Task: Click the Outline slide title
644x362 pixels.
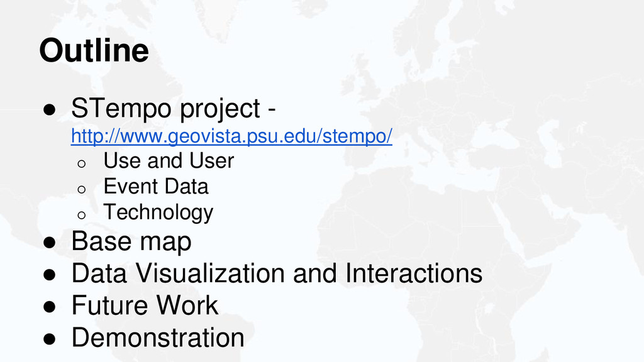Action: click(94, 50)
